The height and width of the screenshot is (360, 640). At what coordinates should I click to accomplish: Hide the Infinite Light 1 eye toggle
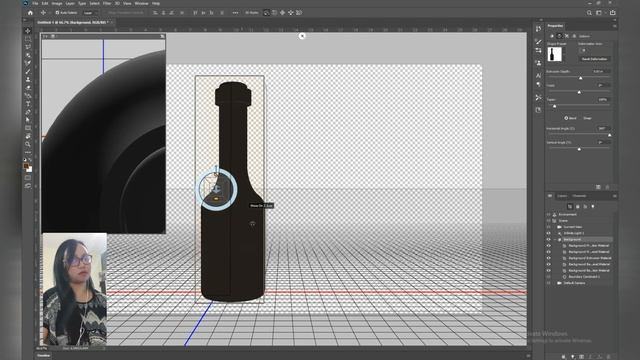(549, 233)
